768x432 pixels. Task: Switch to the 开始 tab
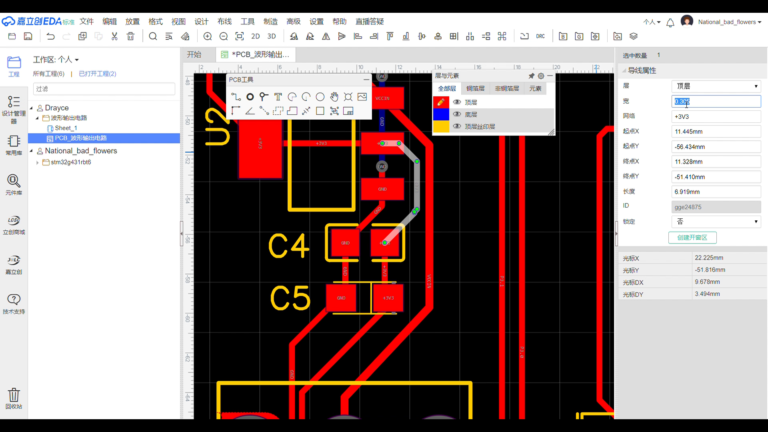pos(194,54)
